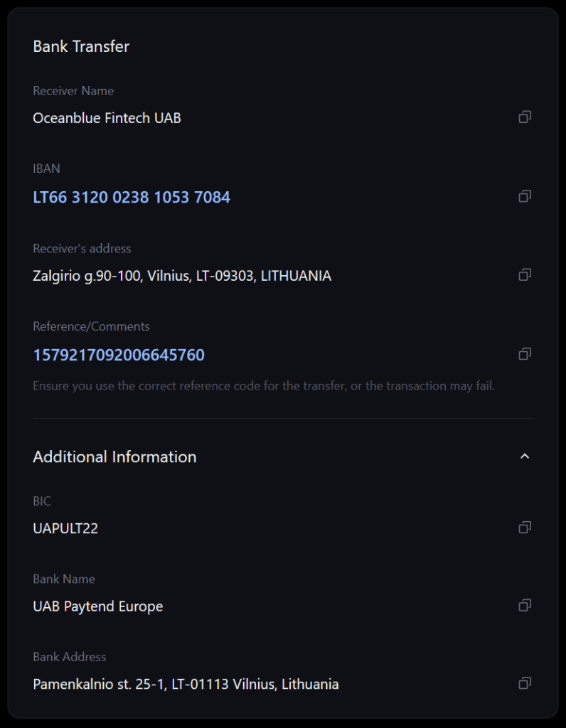Click the copy icon beside the IBAN field
Screen dimensions: 566x728
[x=525, y=196]
